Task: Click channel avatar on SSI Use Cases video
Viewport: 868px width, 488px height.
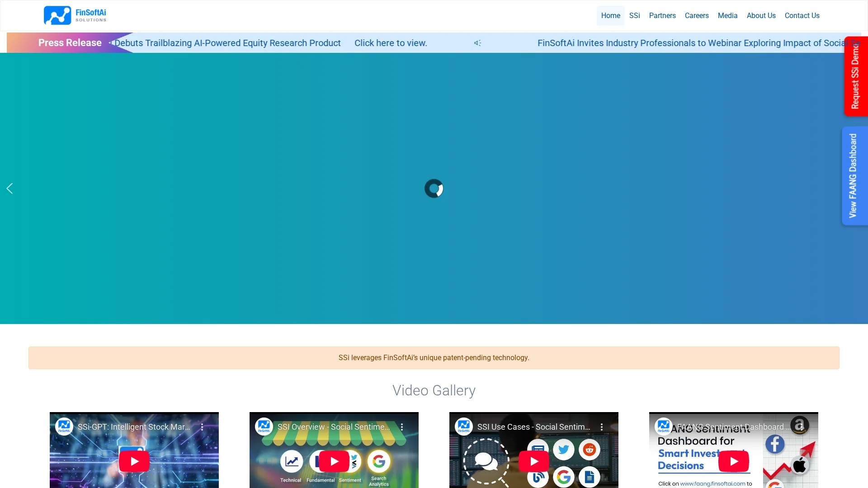Action: 464,427
